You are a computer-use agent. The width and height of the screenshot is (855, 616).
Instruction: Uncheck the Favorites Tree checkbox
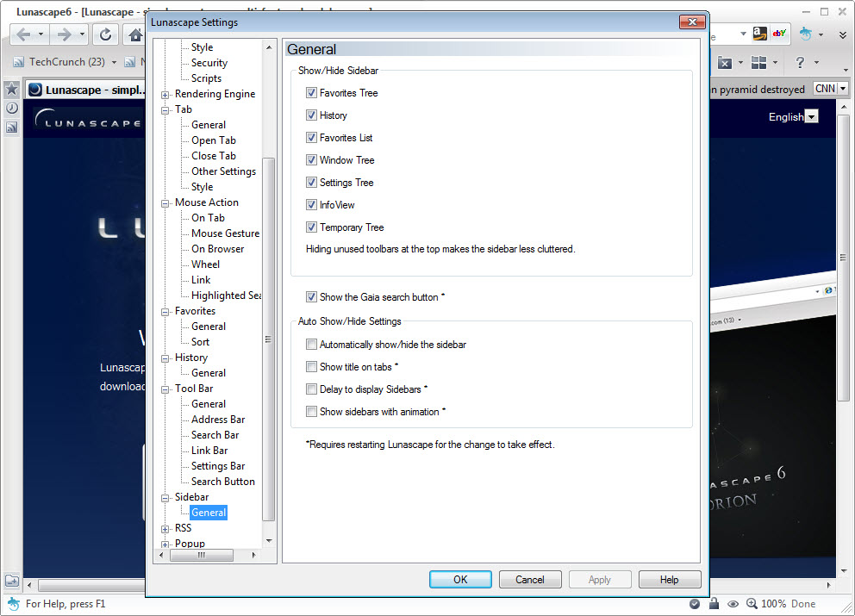[311, 93]
